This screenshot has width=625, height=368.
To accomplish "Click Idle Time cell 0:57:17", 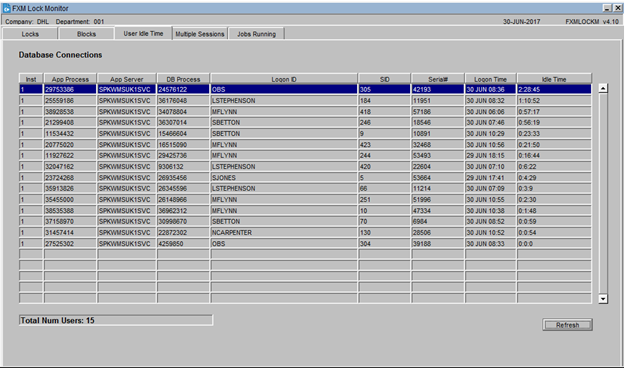I will coord(554,112).
